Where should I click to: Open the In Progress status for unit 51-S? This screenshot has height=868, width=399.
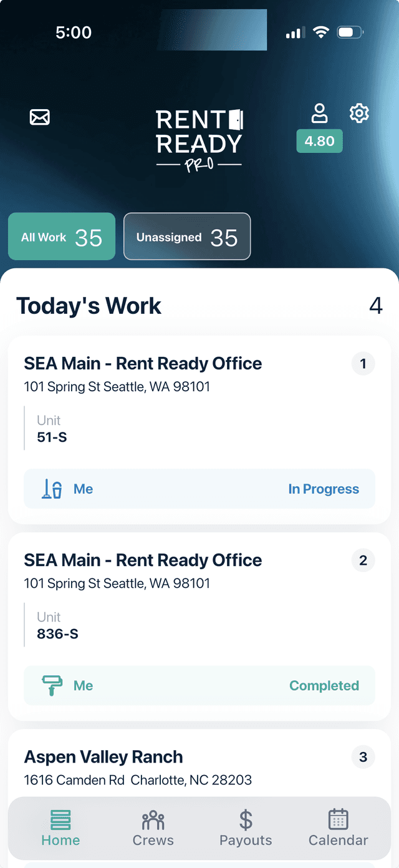pos(324,489)
